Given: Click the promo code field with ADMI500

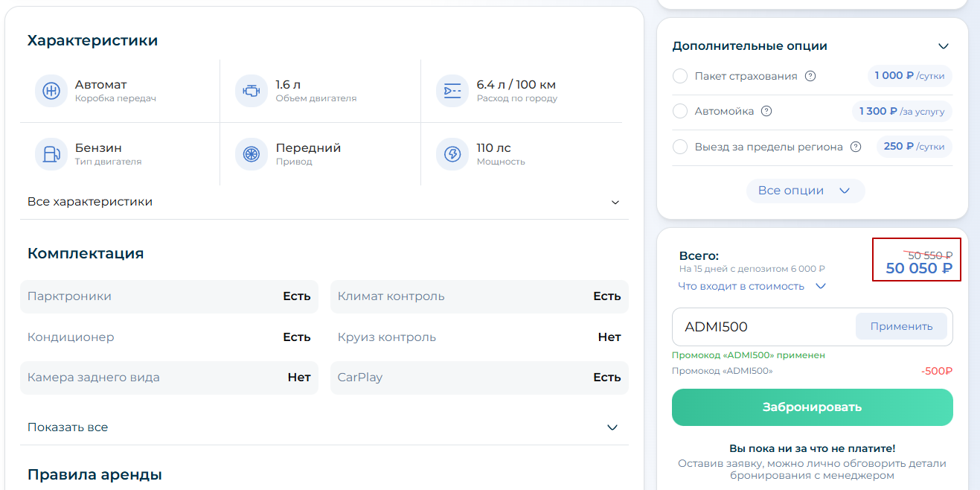Looking at the screenshot, I should click(x=763, y=327).
